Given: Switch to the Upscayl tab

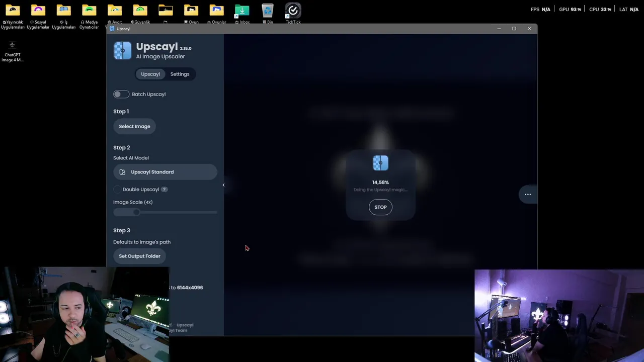Looking at the screenshot, I should (x=150, y=74).
